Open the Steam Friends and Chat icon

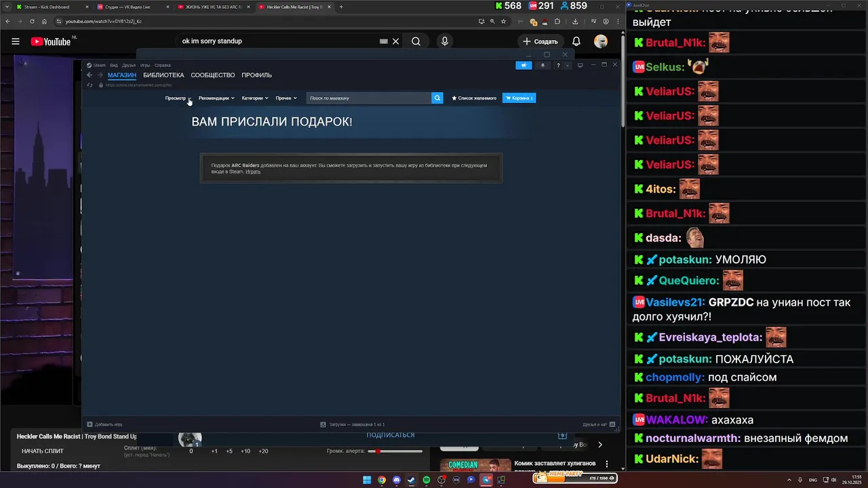pyautogui.click(x=612, y=424)
